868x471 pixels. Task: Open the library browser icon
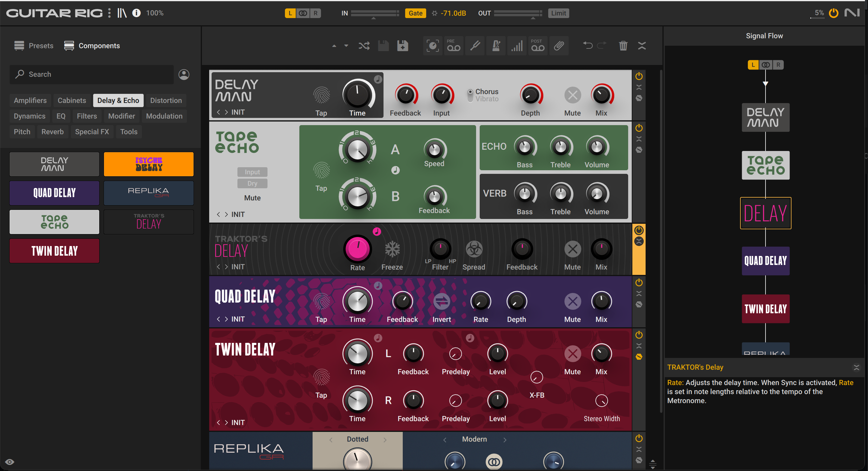(x=122, y=13)
